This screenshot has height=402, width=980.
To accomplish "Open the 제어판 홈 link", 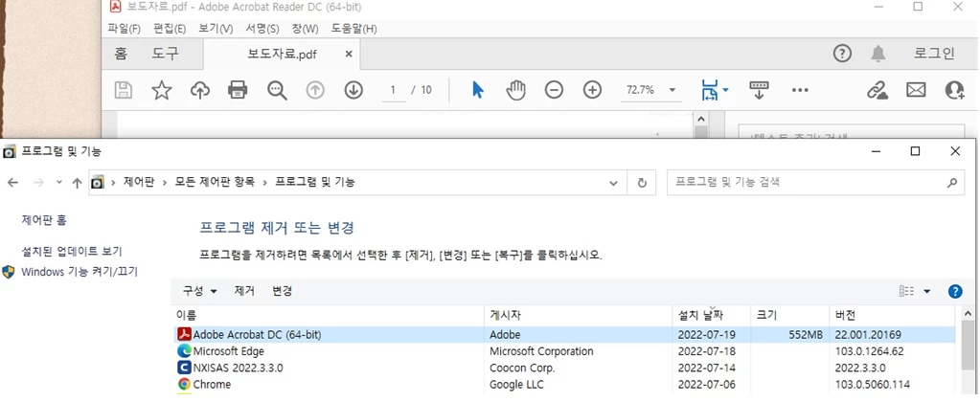I will click(44, 220).
